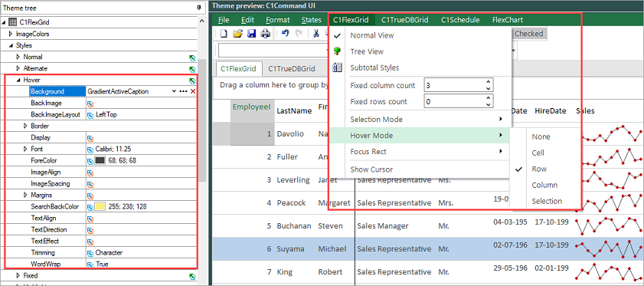Viewport: 644px width, 286px height.
Task: Click the Theme tree pin icon
Action: click(199, 8)
